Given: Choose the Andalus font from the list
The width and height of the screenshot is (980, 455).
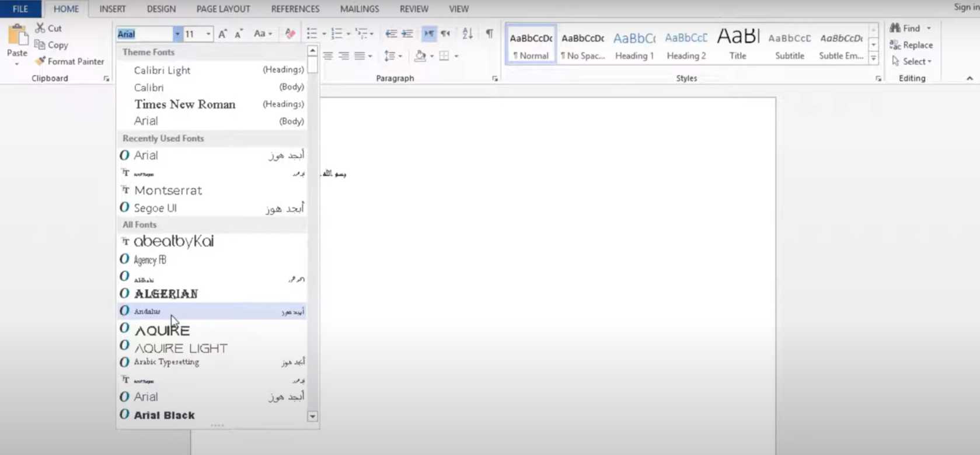Looking at the screenshot, I should click(212, 311).
